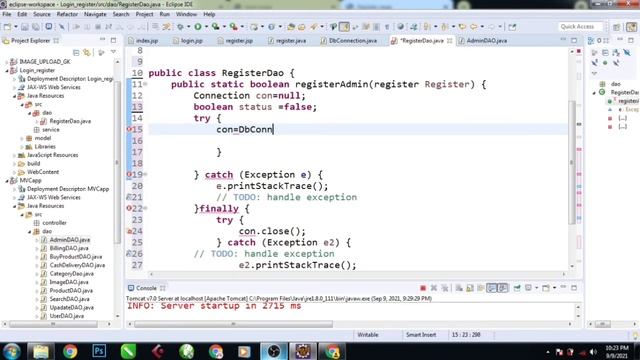Click the Run with Coverage icon
640x360 pixels.
tap(216, 27)
